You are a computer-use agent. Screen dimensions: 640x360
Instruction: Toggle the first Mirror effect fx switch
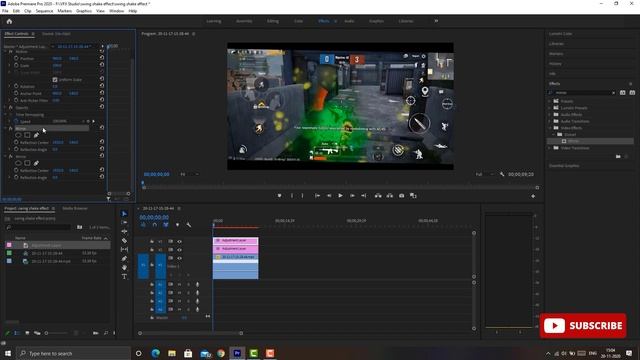pos(11,128)
